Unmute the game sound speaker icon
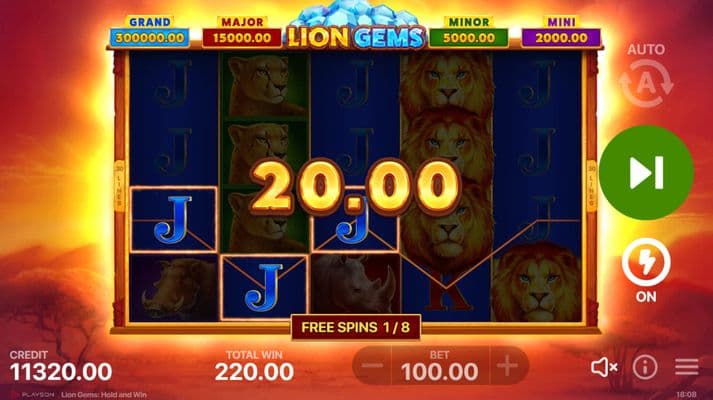This screenshot has width=713, height=400. click(604, 367)
